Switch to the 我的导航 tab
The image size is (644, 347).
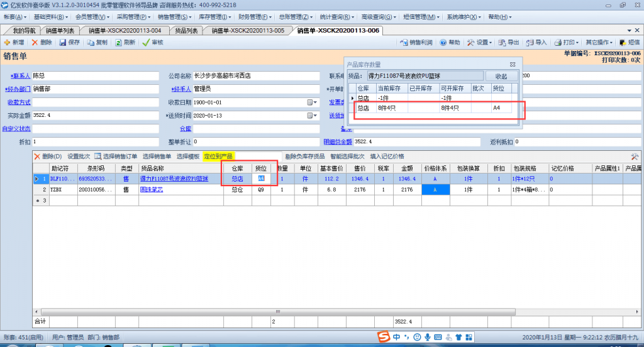(x=24, y=30)
